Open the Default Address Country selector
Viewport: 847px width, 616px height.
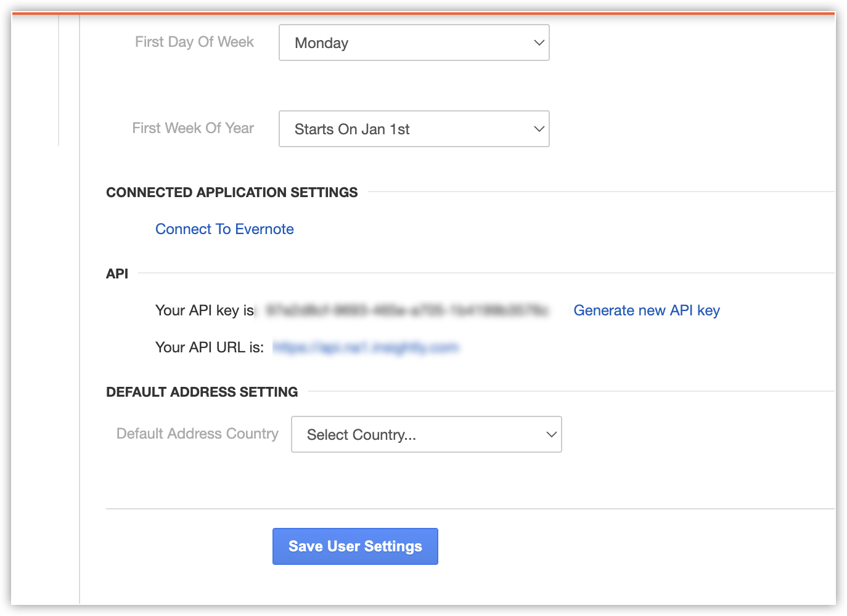coord(426,434)
